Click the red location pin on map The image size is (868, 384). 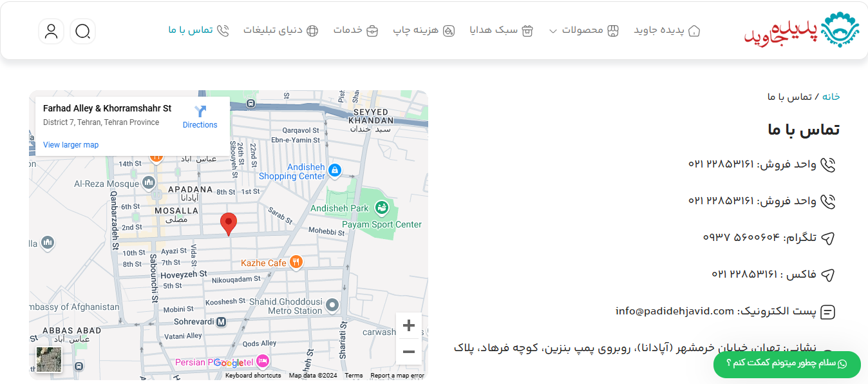click(229, 224)
